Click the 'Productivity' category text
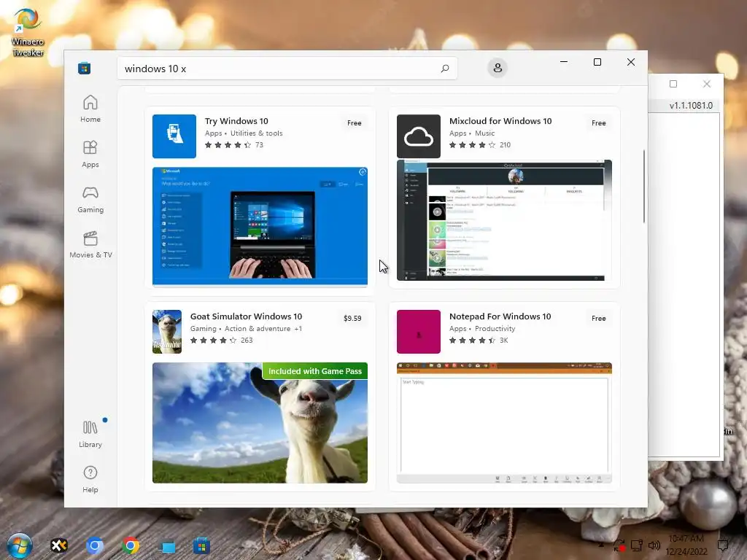 point(495,329)
